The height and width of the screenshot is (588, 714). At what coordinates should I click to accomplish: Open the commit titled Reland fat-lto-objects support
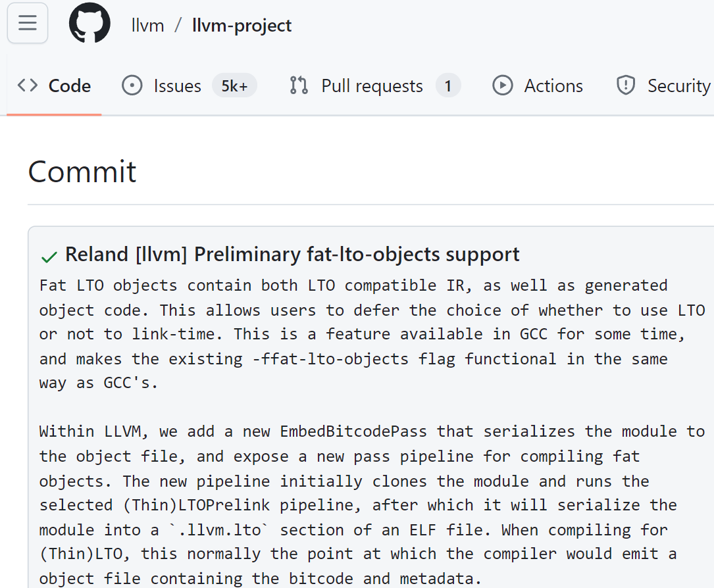pos(292,254)
